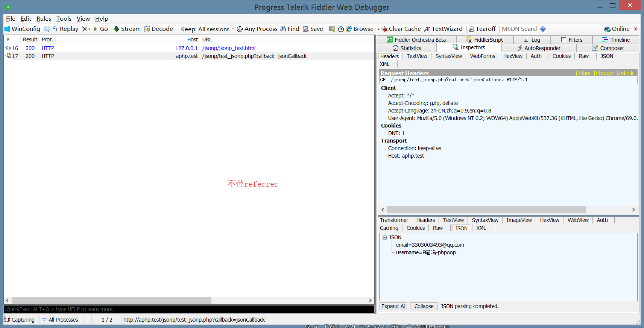The width and height of the screenshot is (644, 328).
Task: Click the camera screenshot icon
Action: pos(332,29)
